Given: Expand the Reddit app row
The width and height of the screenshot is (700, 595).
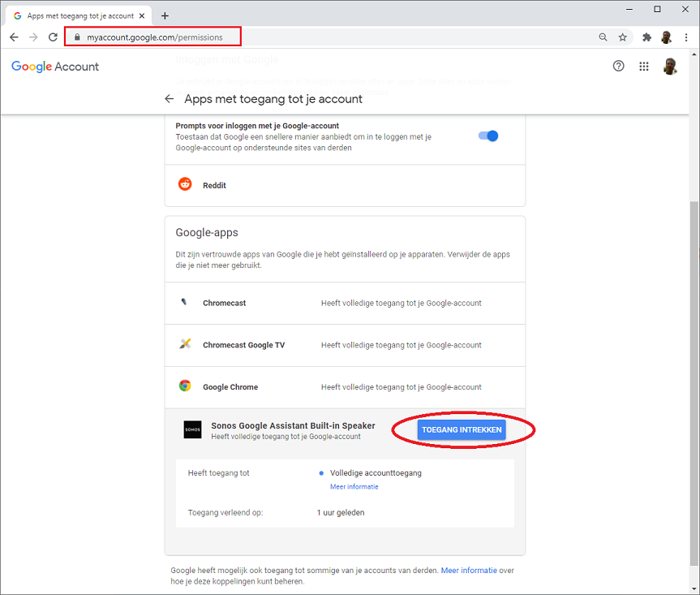Looking at the screenshot, I should pos(345,185).
